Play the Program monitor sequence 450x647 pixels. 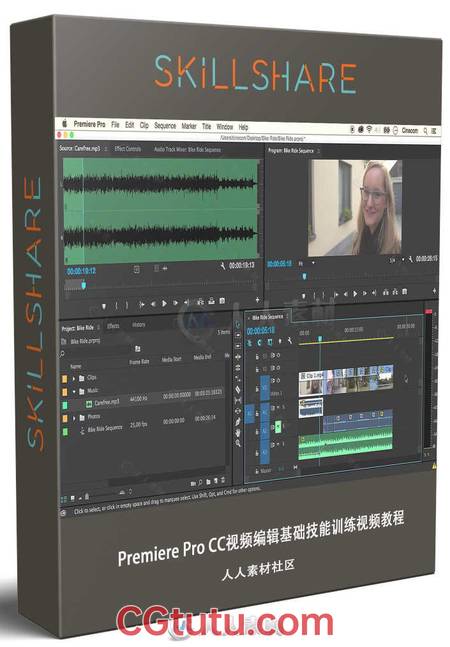pyautogui.click(x=355, y=293)
